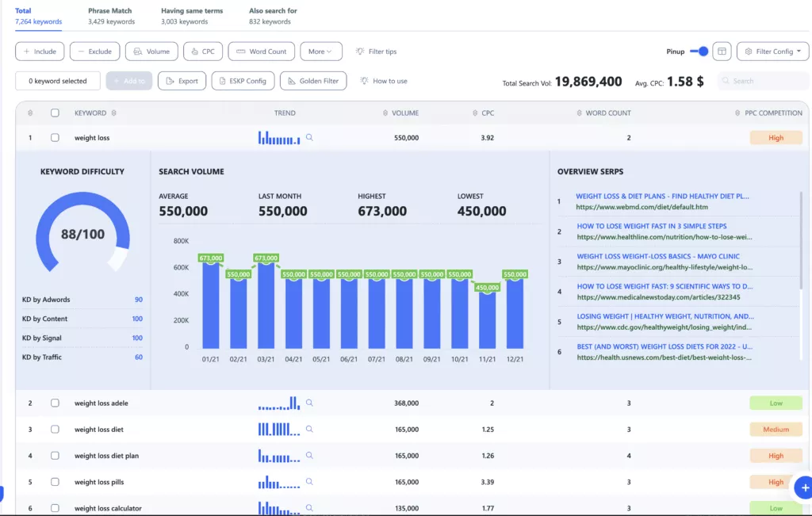Open the table layout columns icon

tap(722, 52)
